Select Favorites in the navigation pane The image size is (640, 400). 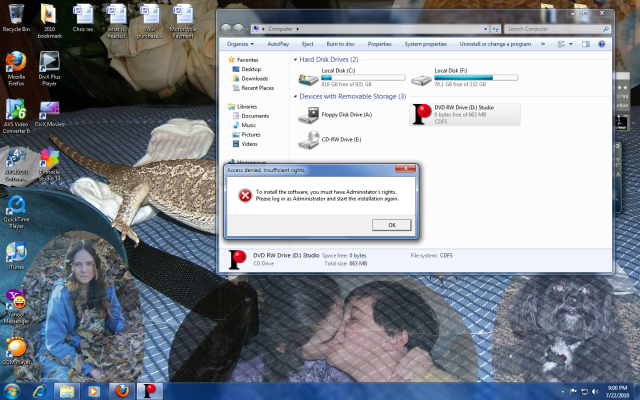coord(243,60)
